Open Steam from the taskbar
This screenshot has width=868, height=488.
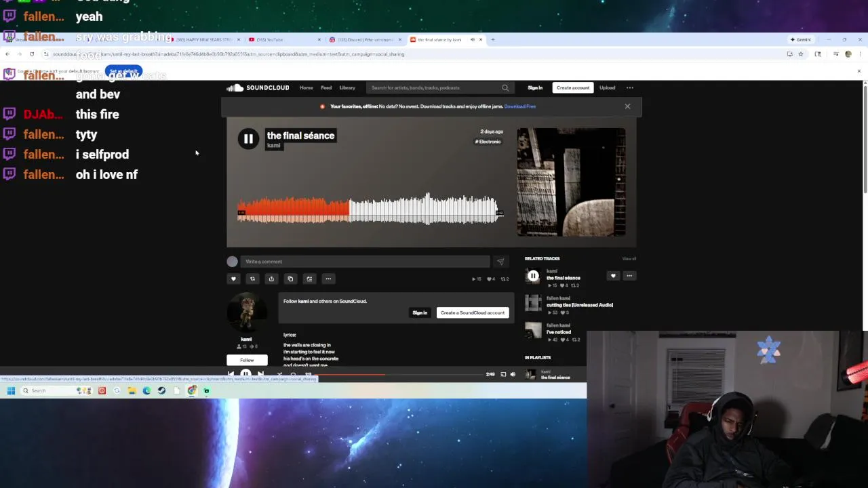pos(161,390)
